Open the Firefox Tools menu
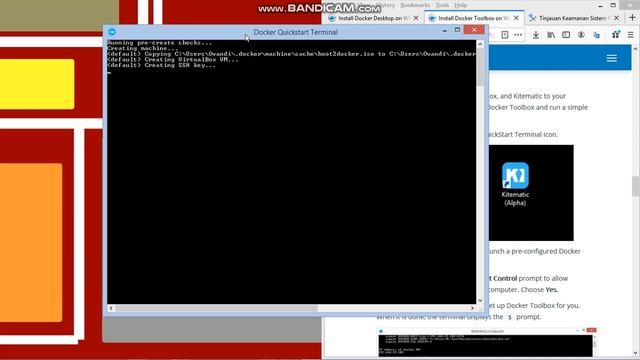The image size is (640, 360). click(442, 5)
